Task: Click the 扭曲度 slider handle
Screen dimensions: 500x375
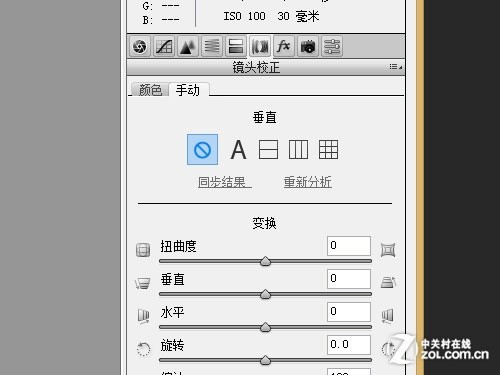Action: click(x=265, y=261)
